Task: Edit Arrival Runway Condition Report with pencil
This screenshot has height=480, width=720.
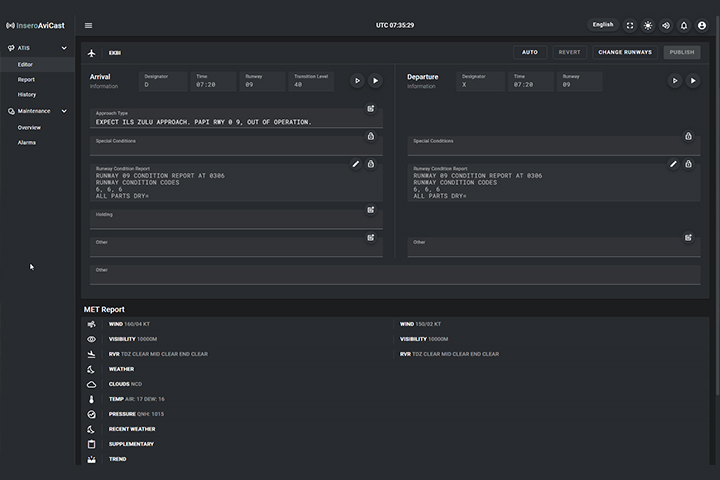Action: click(x=356, y=164)
